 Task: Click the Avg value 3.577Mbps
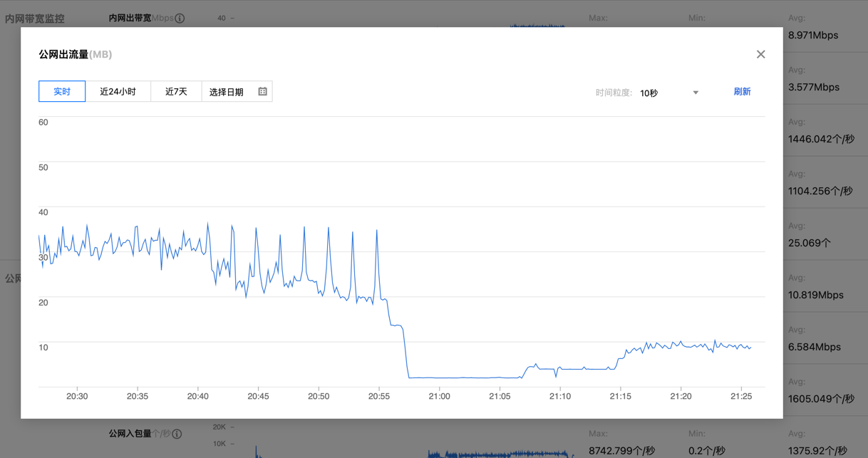coord(814,87)
